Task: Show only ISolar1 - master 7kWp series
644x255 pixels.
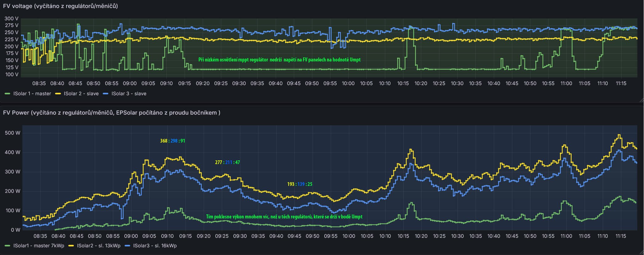Action: click(39, 246)
